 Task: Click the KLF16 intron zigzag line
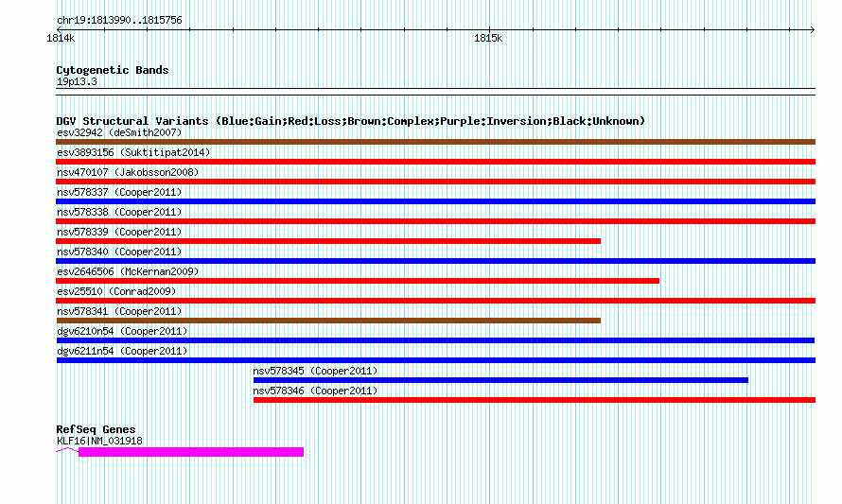coord(67,450)
